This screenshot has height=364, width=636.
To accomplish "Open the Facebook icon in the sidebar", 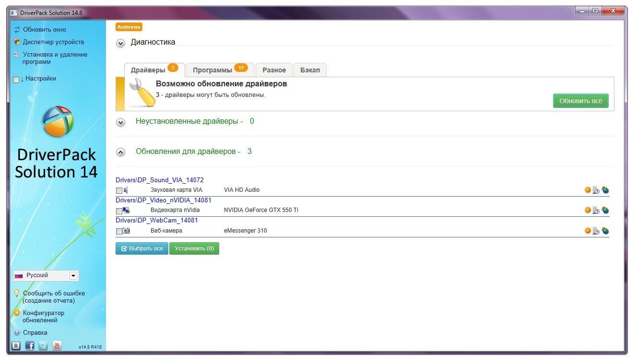I will 30,345.
